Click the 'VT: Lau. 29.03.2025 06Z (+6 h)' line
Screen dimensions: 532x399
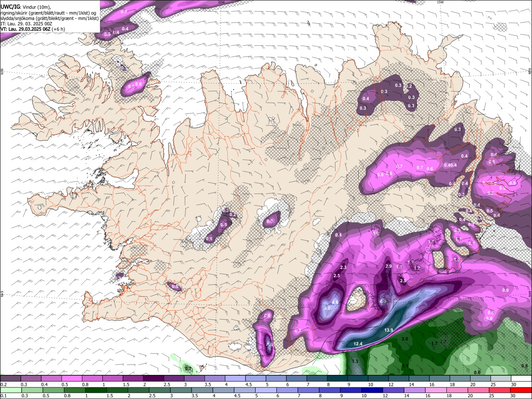(33, 29)
